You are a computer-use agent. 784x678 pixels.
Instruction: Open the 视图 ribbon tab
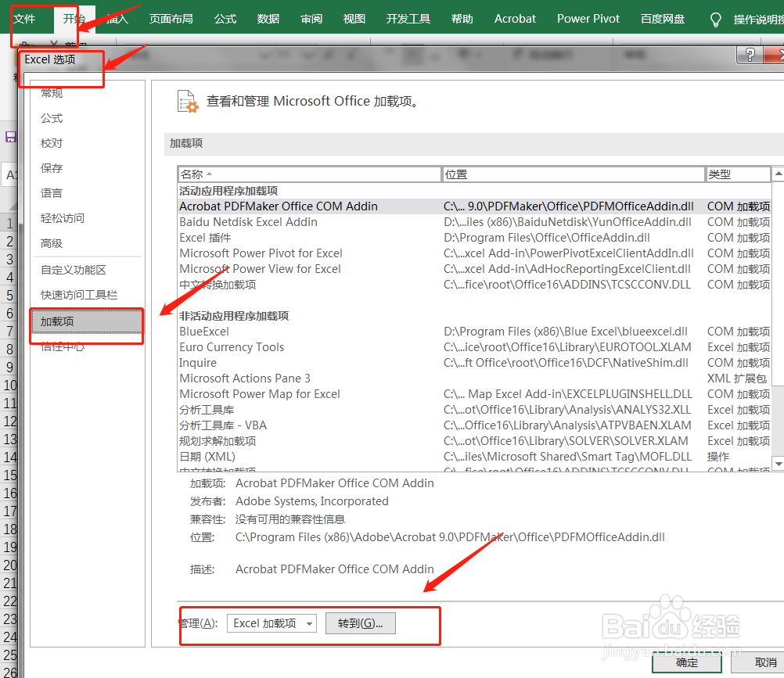click(x=354, y=19)
